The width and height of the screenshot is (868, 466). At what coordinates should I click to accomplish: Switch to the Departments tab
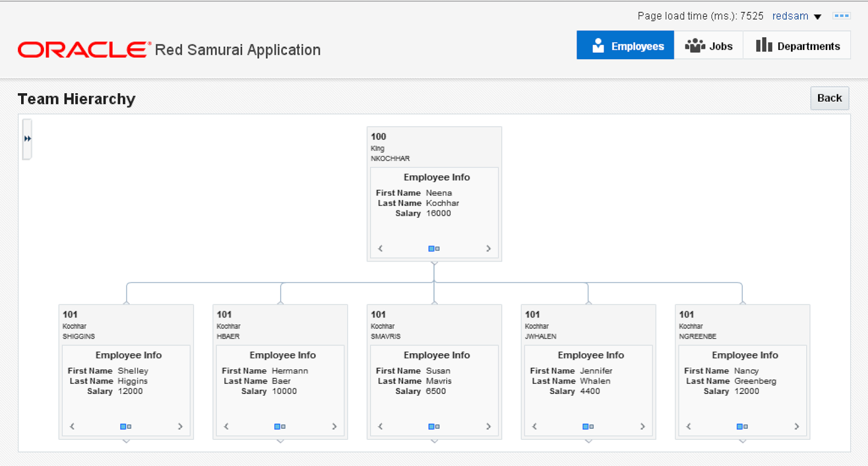797,46
